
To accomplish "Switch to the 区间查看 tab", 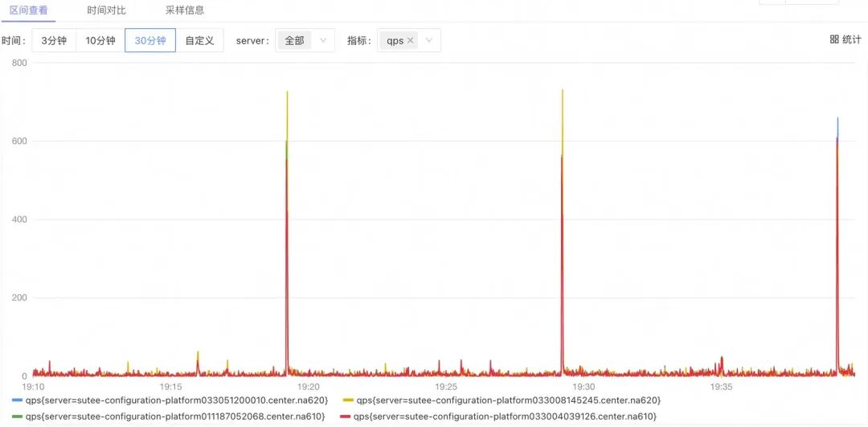I will 27,10.
